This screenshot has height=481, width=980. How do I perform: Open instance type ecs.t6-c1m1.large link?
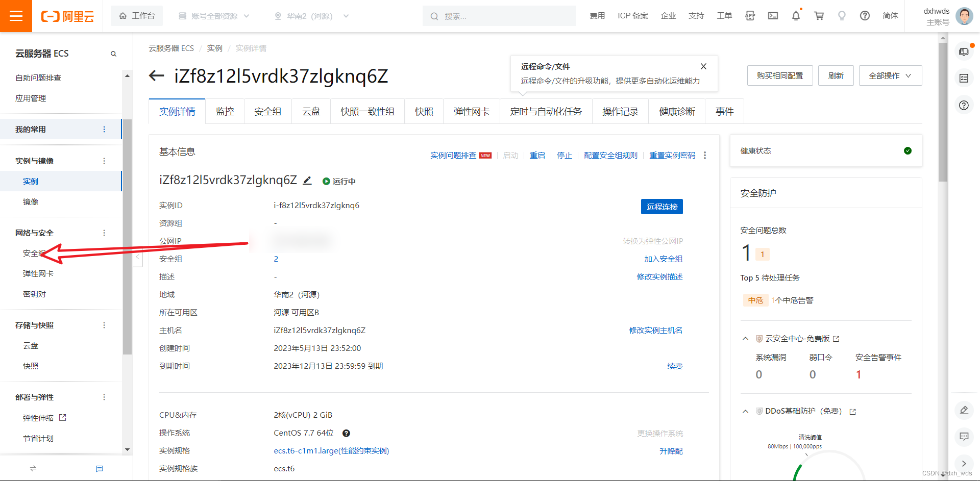pos(331,451)
